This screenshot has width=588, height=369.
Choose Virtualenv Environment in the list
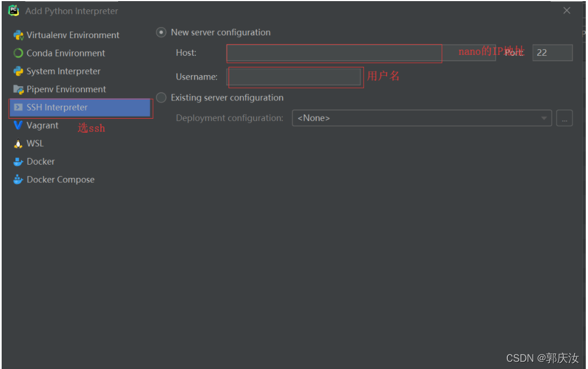click(73, 35)
